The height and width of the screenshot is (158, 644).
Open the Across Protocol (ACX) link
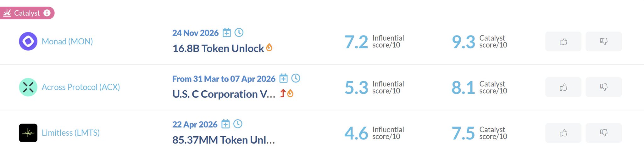(x=80, y=87)
